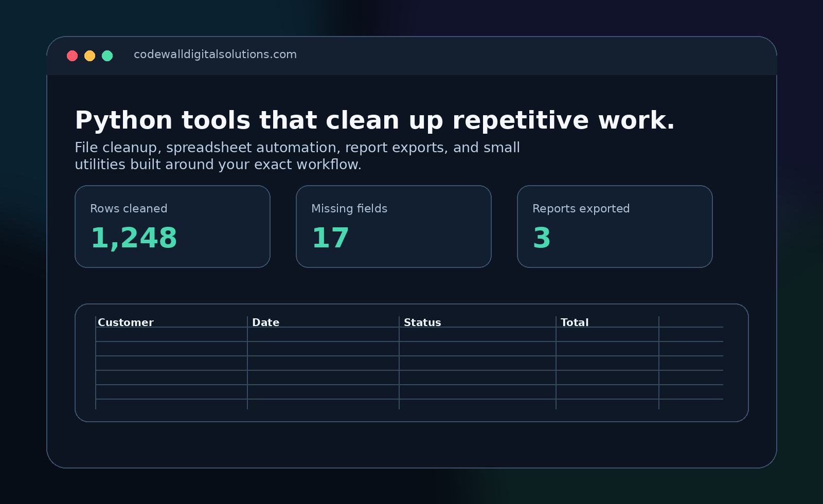Click the Status column header
This screenshot has height=504, width=823.
422,322
